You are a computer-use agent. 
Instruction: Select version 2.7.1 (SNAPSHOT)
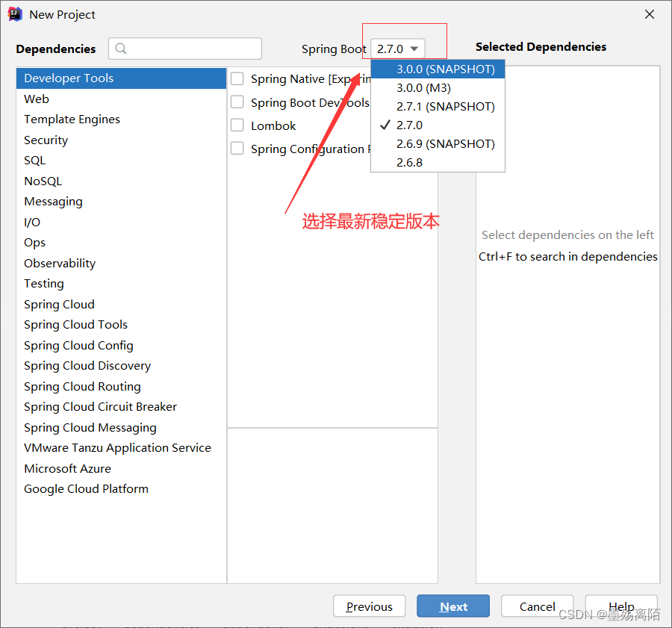click(x=438, y=106)
